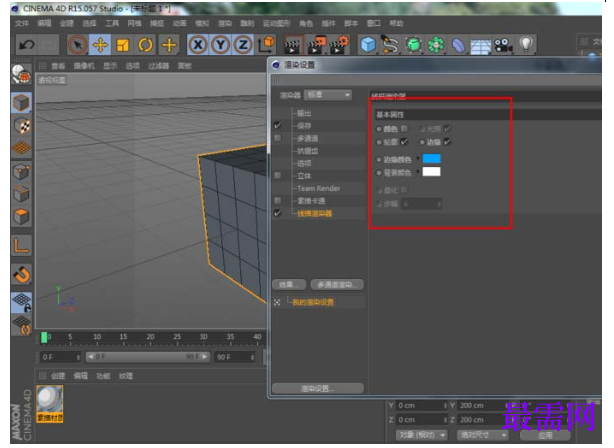
Task: Switch to Points mode cube icon
Action: [21, 172]
